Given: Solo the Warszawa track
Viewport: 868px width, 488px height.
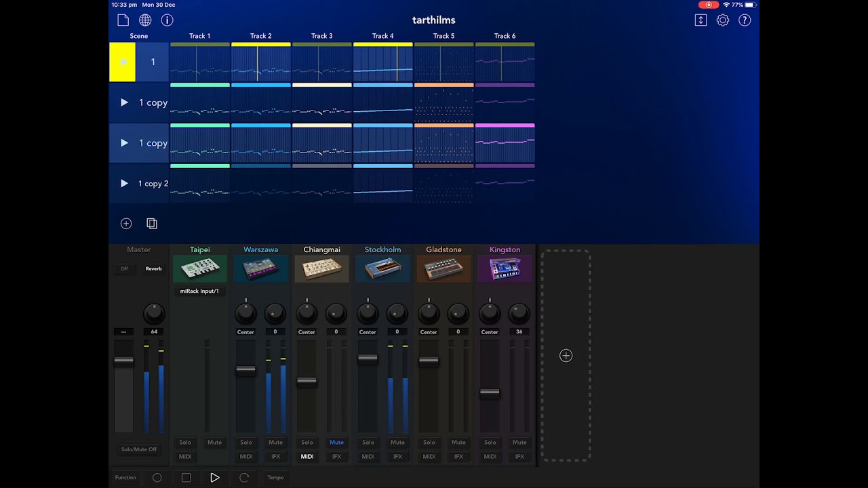Looking at the screenshot, I should click(x=246, y=443).
